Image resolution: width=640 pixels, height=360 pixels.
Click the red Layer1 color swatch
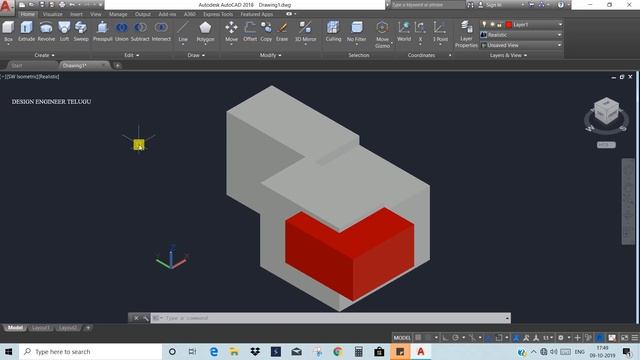coord(509,24)
